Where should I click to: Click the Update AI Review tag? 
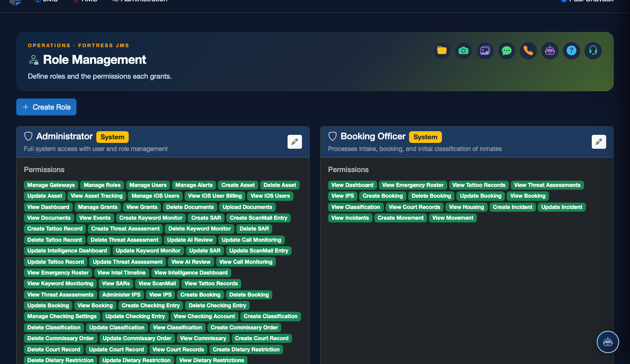coord(190,240)
